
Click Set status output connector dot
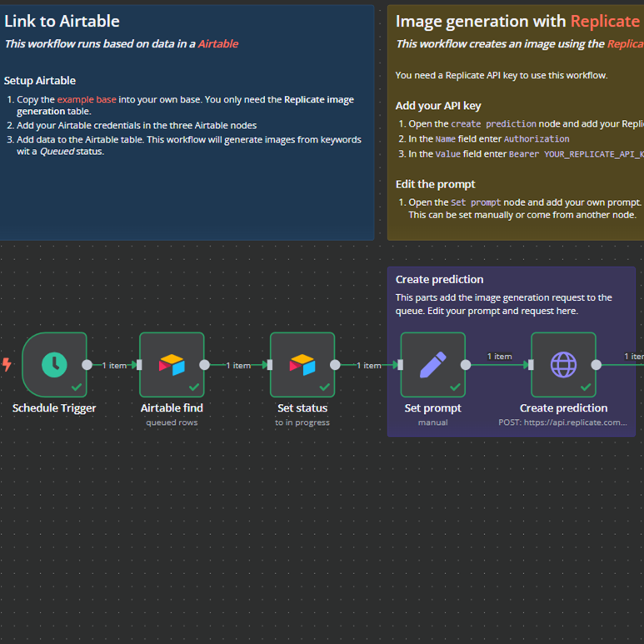coord(335,365)
